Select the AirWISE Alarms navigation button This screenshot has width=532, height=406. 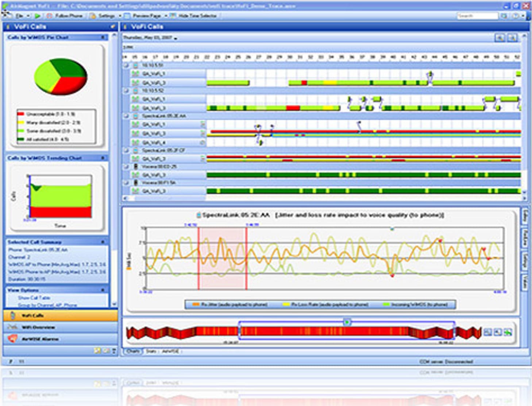(x=61, y=339)
